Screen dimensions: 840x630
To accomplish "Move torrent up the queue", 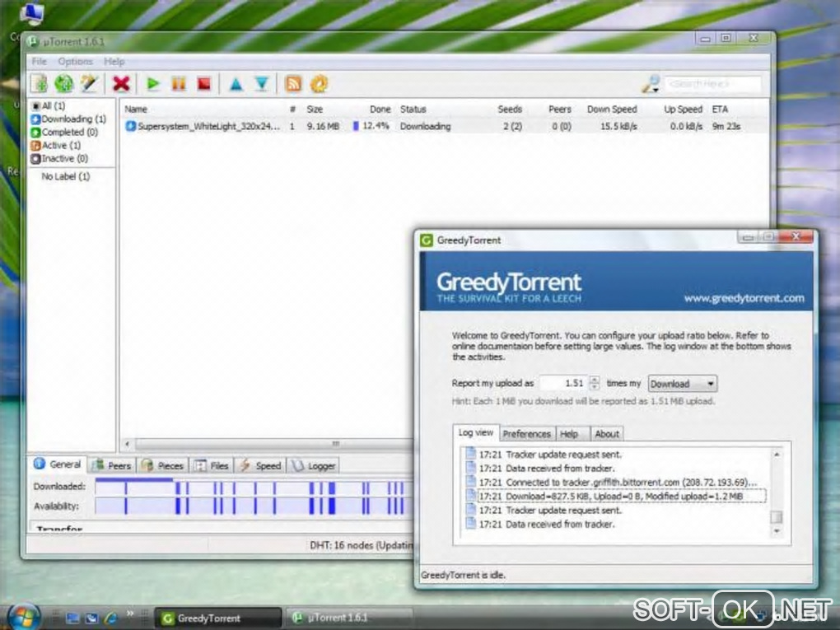I will coord(236,83).
